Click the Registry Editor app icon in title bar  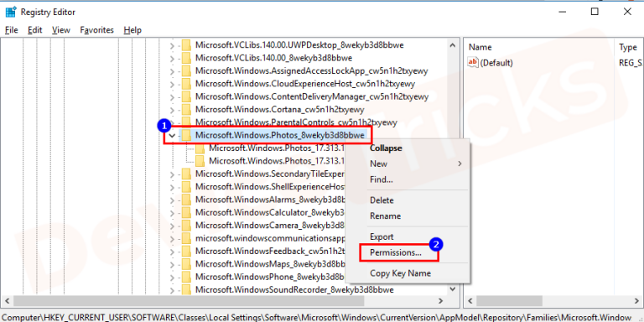11,12
